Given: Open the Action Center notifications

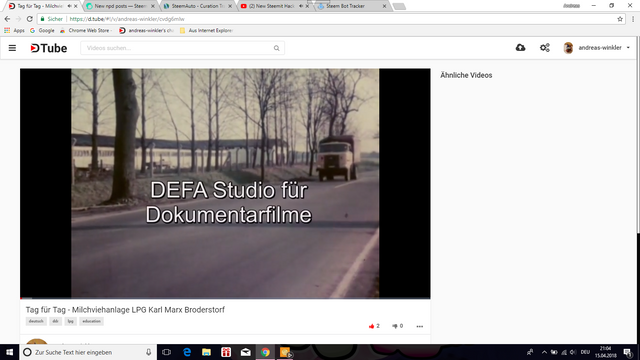Looking at the screenshot, I should pyautogui.click(x=628, y=352).
